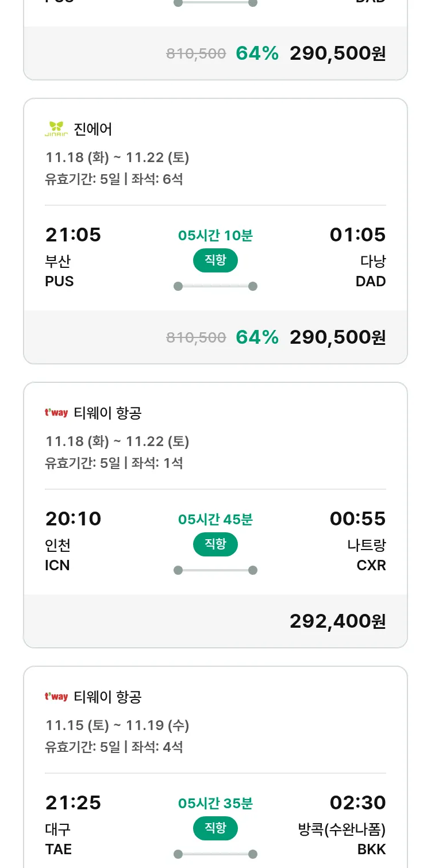Tap the 64% discount label on the topmost card
The image size is (431, 868).
(x=257, y=53)
